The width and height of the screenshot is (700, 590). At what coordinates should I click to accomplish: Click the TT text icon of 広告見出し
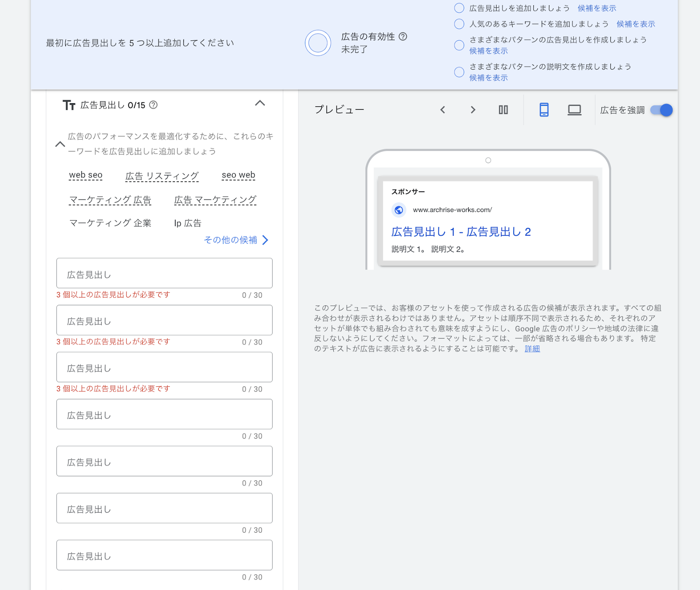coord(69,105)
